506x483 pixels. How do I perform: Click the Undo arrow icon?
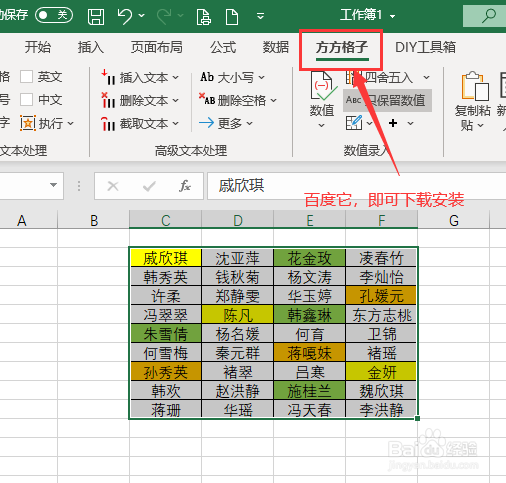[x=125, y=16]
